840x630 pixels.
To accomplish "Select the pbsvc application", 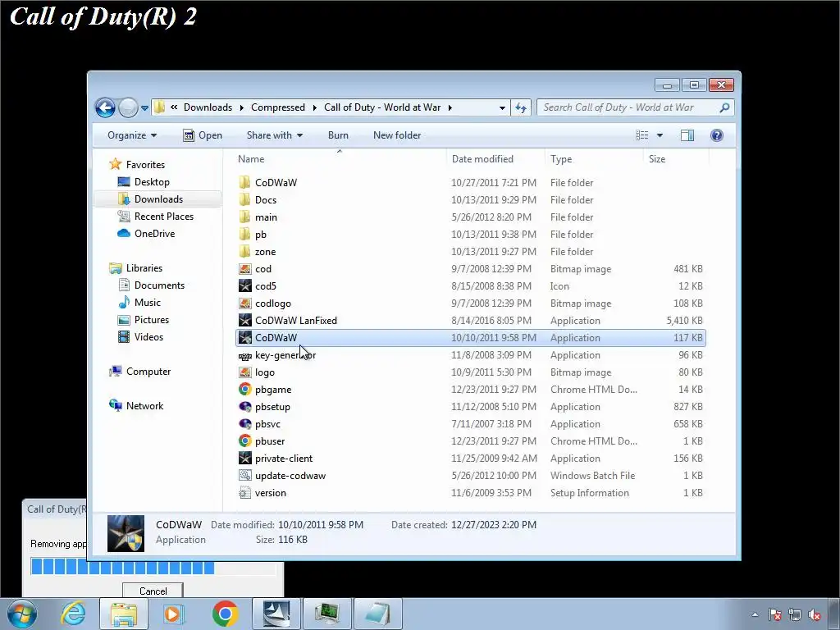I will point(470,424).
